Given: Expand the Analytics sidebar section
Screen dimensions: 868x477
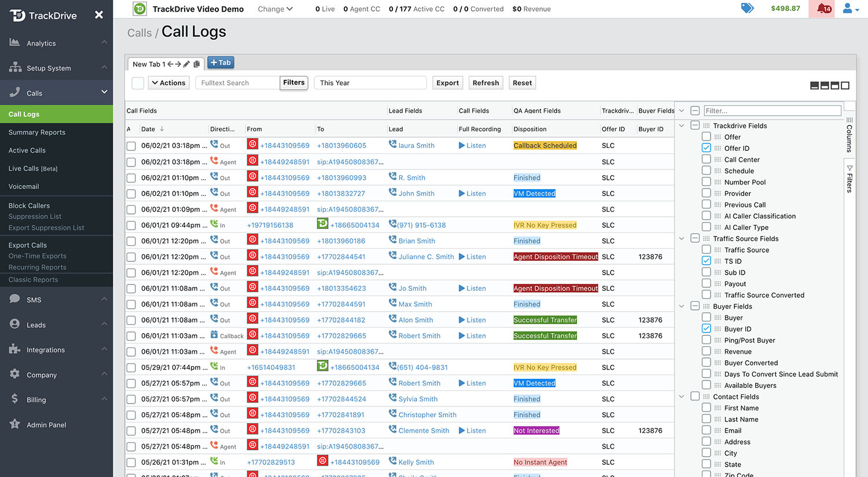Looking at the screenshot, I should pos(57,43).
